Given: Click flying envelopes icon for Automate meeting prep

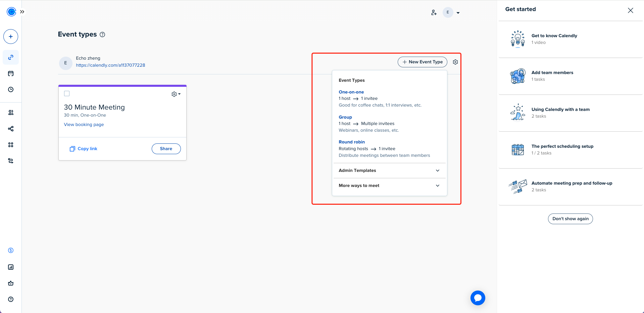Looking at the screenshot, I should (x=518, y=187).
